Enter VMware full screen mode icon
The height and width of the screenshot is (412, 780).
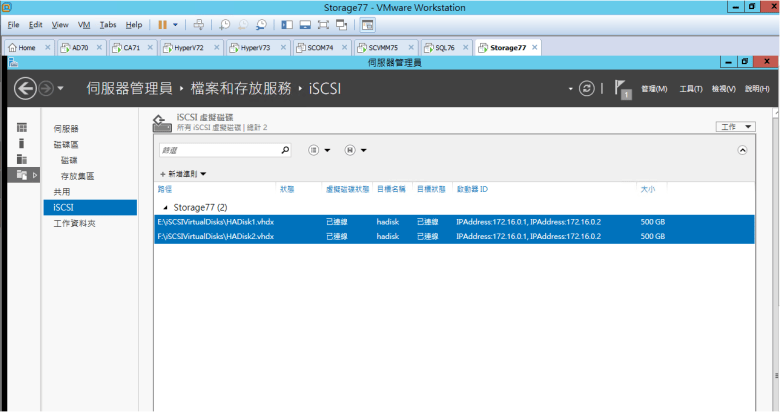click(324, 24)
